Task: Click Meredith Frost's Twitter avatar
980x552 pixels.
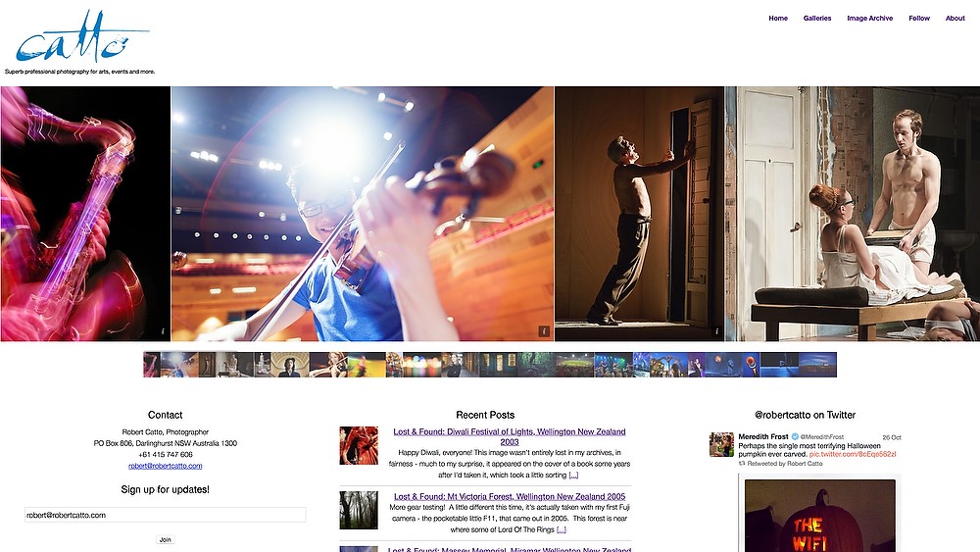Action: [721, 444]
